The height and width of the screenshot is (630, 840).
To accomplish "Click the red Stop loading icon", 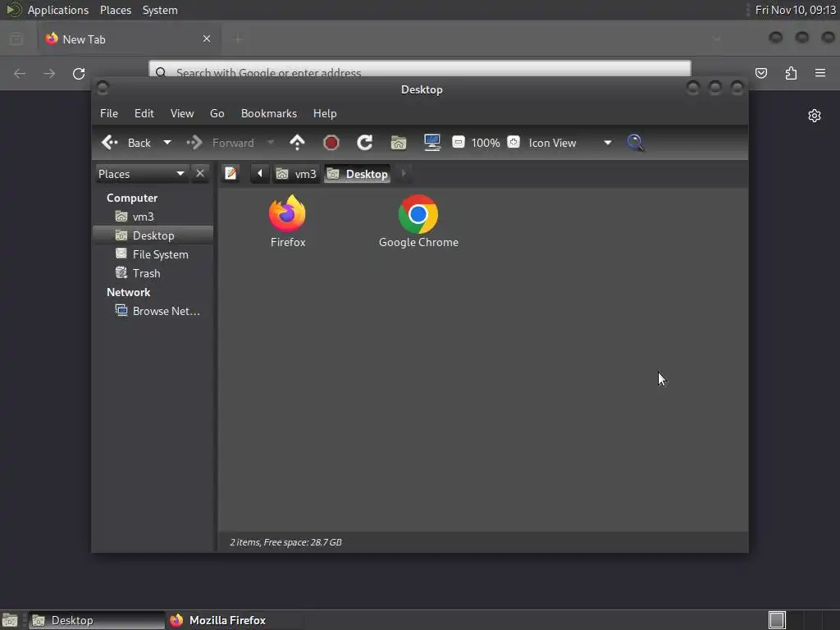I will pyautogui.click(x=331, y=143).
